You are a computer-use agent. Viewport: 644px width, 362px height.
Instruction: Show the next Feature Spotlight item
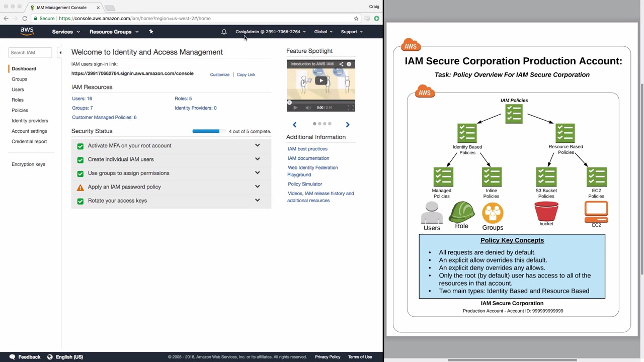347,124
